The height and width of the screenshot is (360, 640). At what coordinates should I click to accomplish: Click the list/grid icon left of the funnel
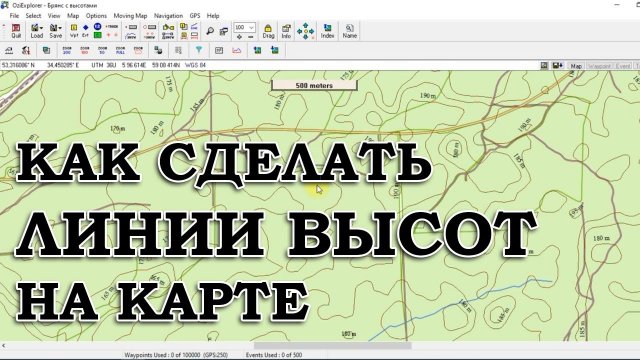point(178,50)
